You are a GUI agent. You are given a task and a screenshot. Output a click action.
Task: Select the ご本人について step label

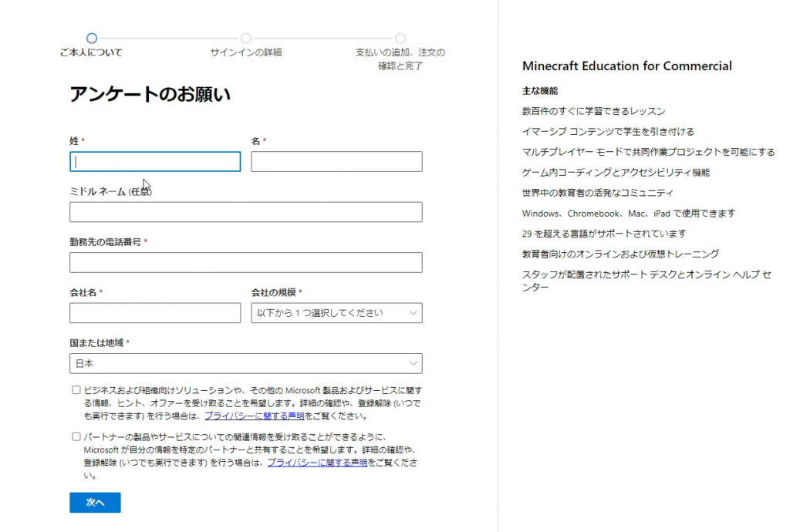click(x=91, y=52)
